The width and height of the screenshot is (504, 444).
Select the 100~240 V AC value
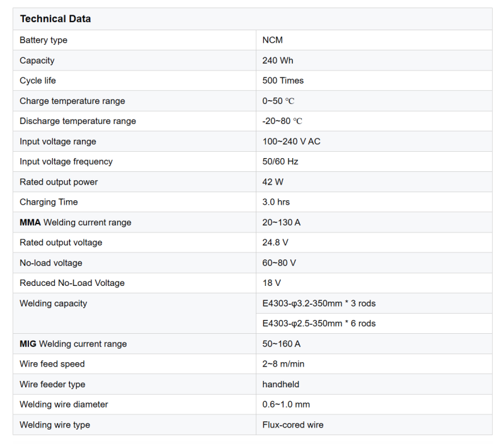[291, 141]
